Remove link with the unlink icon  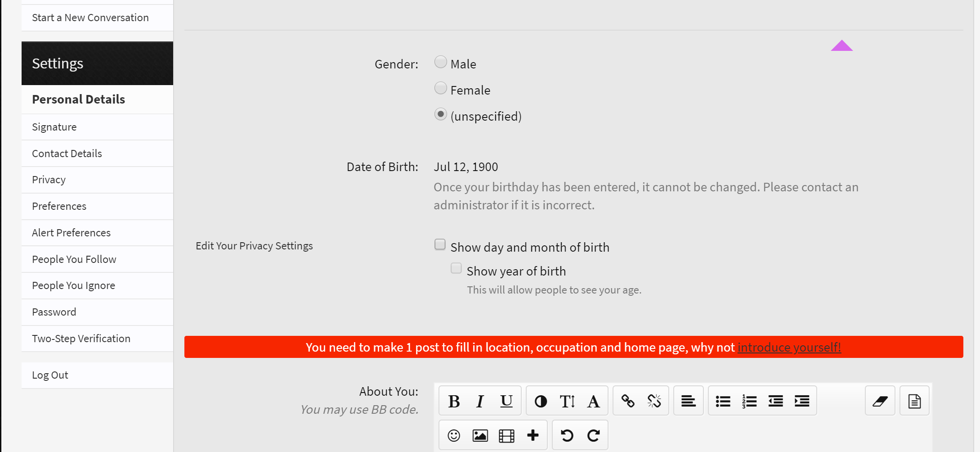[654, 401]
